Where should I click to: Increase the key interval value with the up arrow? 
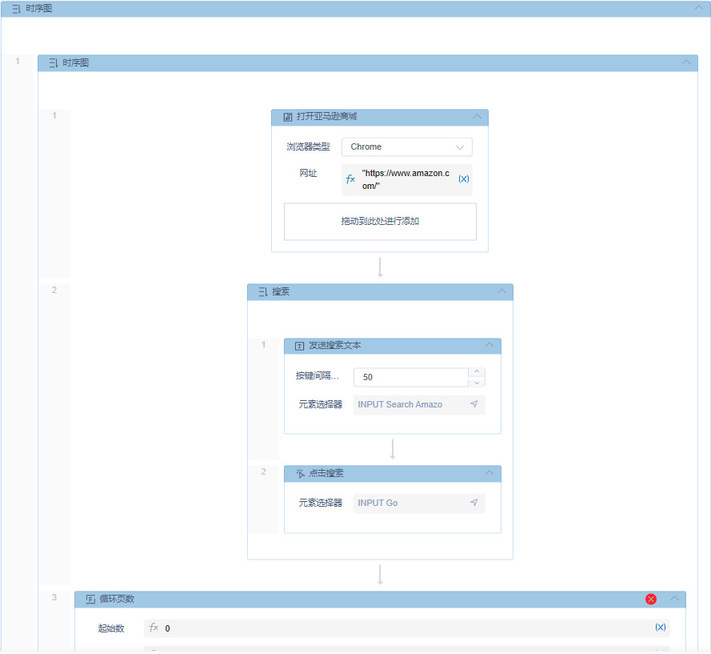[x=477, y=372]
